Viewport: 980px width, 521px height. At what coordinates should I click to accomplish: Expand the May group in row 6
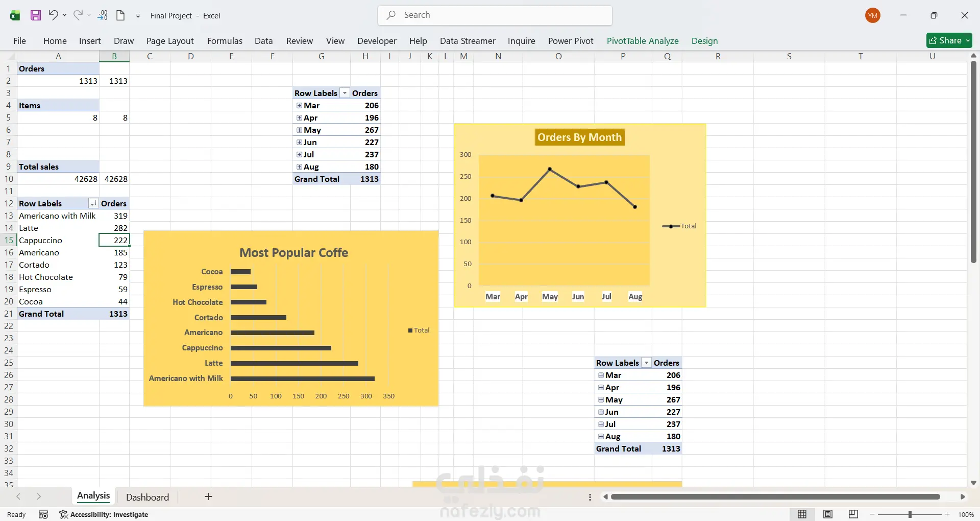click(x=299, y=130)
